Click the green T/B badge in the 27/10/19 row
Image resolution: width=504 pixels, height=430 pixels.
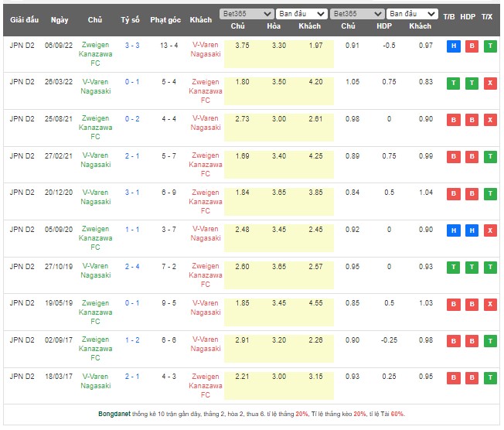(x=453, y=267)
